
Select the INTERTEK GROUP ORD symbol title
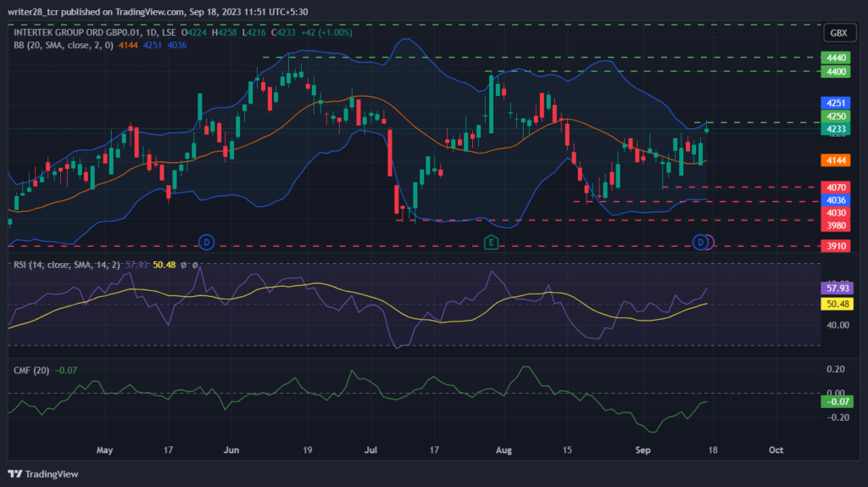[x=95, y=33]
